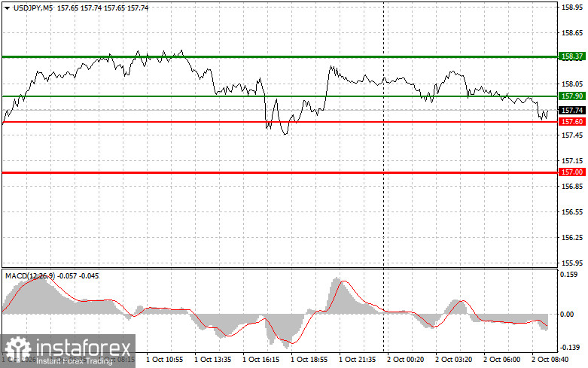Screen dimensions: 588x368
Task: Select the 157.90 green level label
Action: [572, 96]
